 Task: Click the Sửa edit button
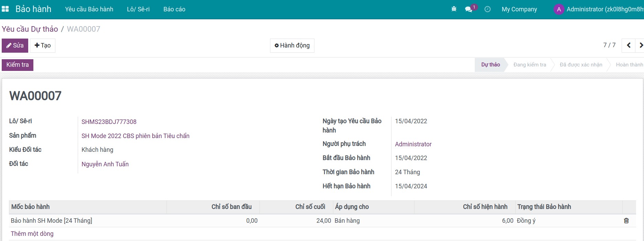[15, 45]
